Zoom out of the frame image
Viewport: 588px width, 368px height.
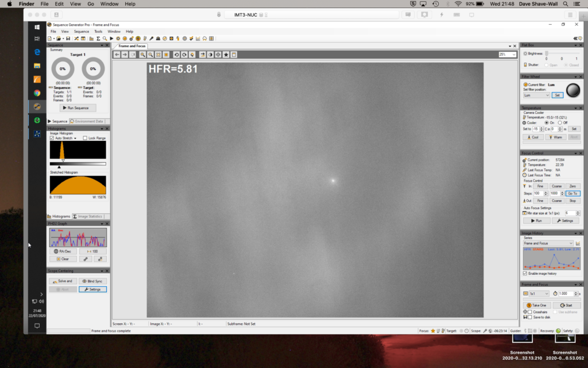click(x=150, y=55)
